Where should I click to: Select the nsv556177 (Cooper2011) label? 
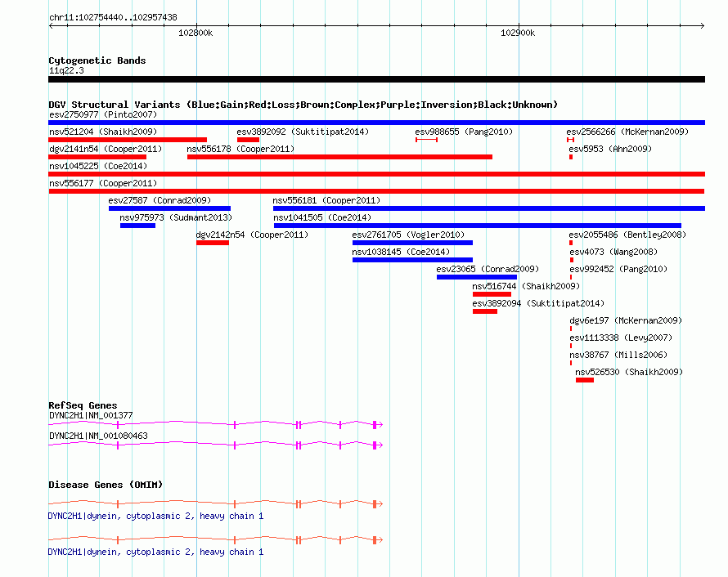(103, 183)
